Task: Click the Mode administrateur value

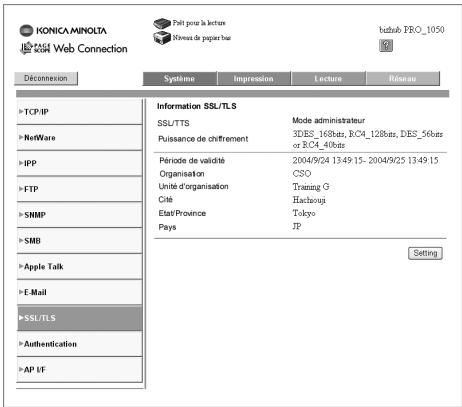Action: [328, 120]
